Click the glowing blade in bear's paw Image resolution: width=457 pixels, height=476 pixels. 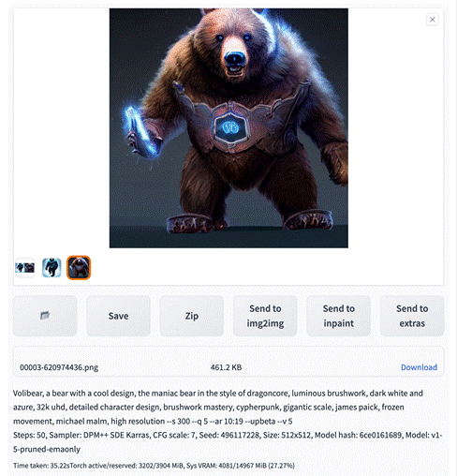tap(139, 132)
